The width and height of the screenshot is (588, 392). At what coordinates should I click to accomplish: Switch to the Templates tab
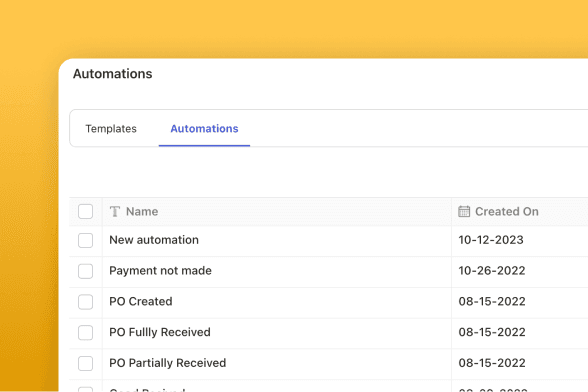point(111,129)
